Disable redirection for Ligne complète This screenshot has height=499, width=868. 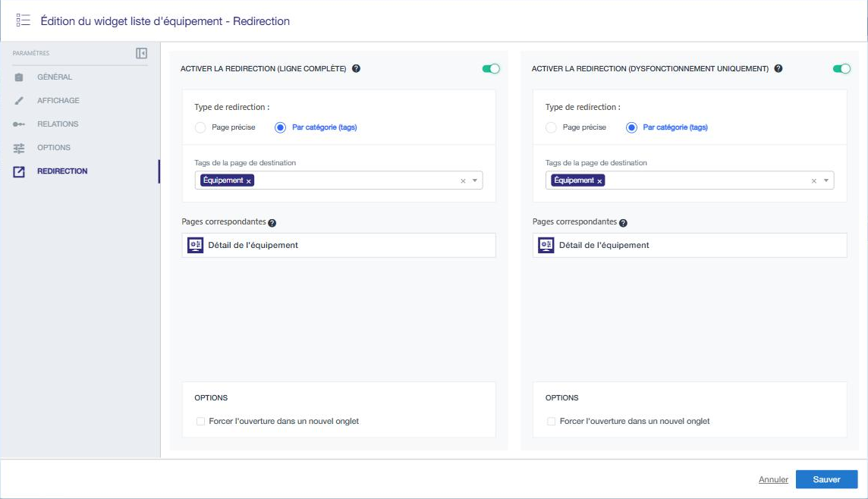[x=490, y=68]
